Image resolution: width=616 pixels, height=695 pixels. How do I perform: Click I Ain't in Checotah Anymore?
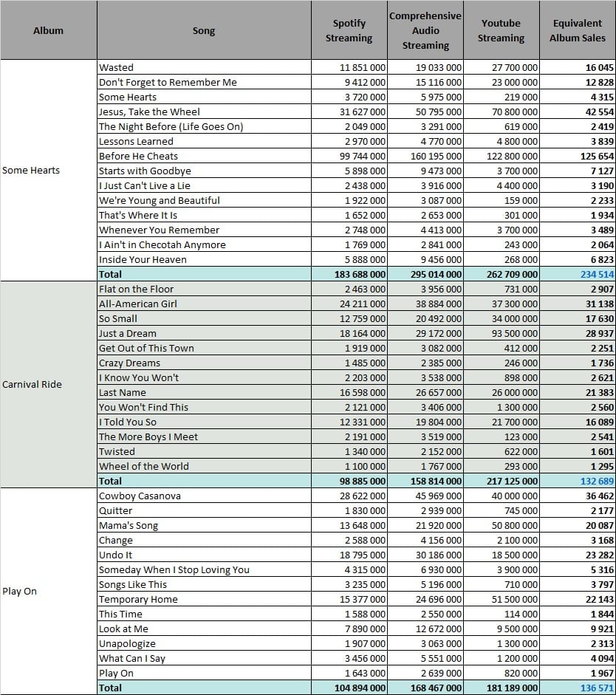coord(204,244)
